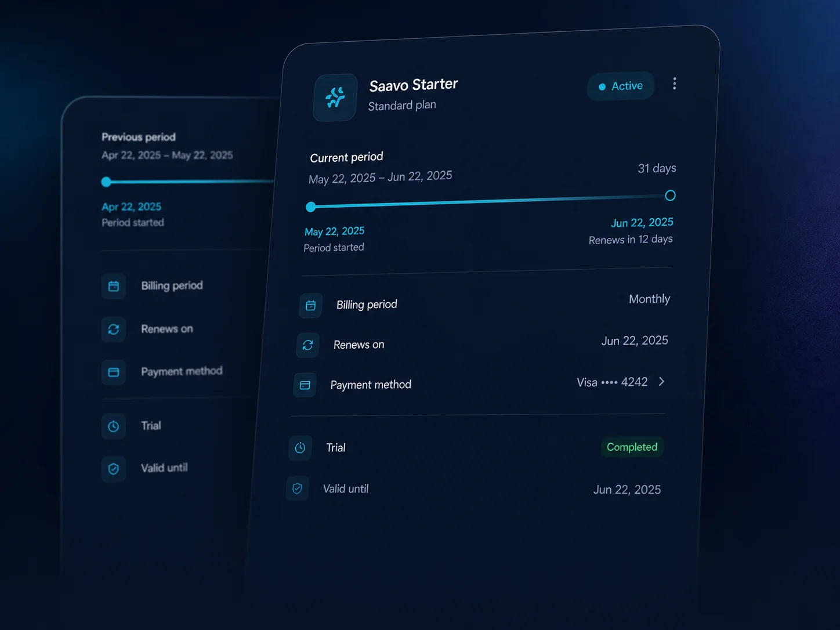
Task: Click the Renews on Jun 22, 2025 value
Action: click(x=635, y=341)
